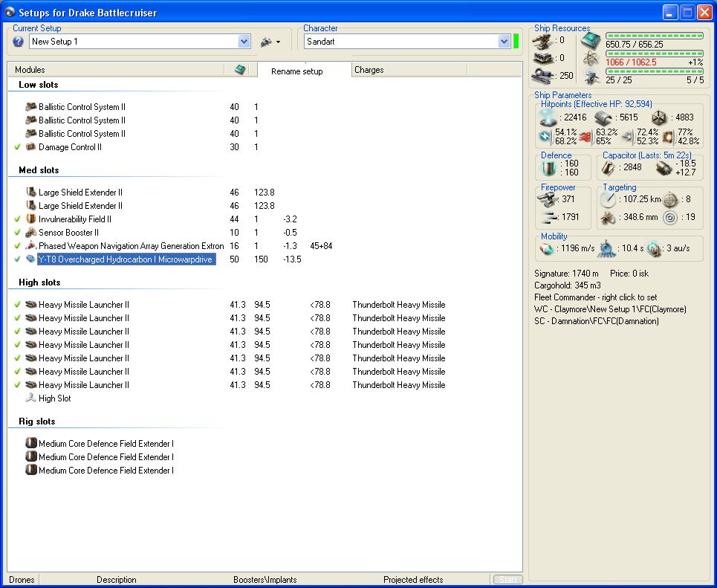Toggle Phased Weapon Navigation Array active checkmark
Image resolution: width=717 pixels, height=588 pixels.
point(17,246)
